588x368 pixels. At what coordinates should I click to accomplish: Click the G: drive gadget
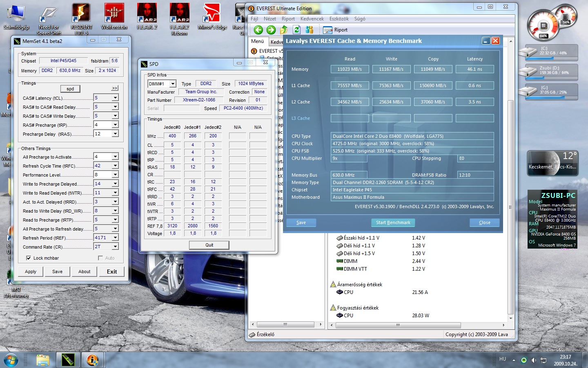(548, 92)
